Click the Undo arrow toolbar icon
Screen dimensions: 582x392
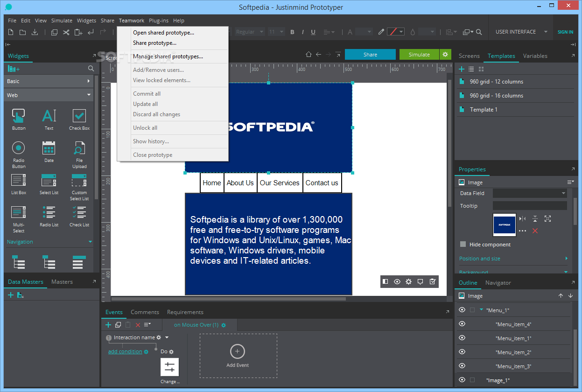click(x=91, y=32)
